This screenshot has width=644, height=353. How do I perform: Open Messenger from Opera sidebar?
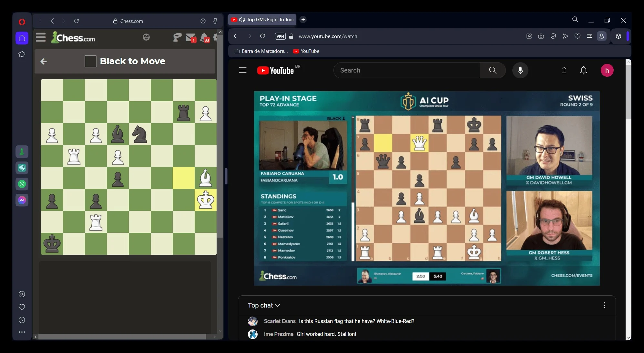coord(22,200)
